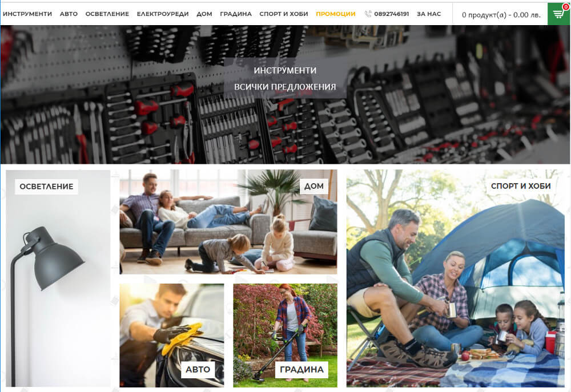Open the ОСВЕТЛЕНИЕ lamp category tile

(x=58, y=278)
